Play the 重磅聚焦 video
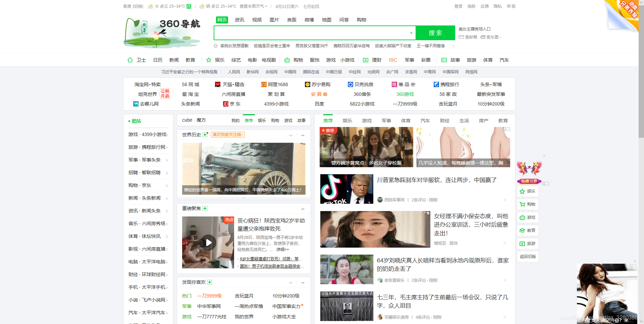Screen dimensions: 644x324 [208, 242]
